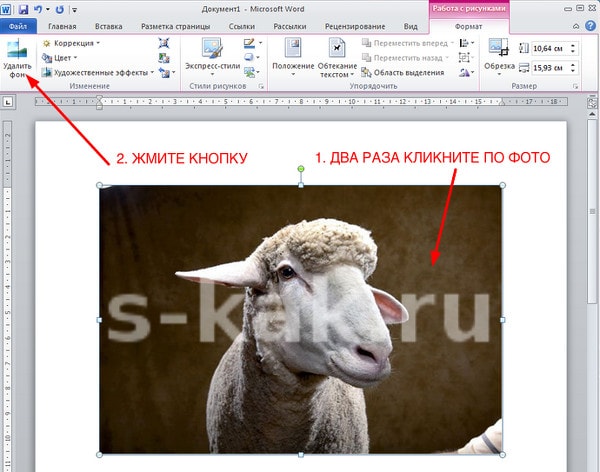Open the Customize Quick Access Toolbar dropdown
Screen dimensions: 600x472
pyautogui.click(x=75, y=10)
